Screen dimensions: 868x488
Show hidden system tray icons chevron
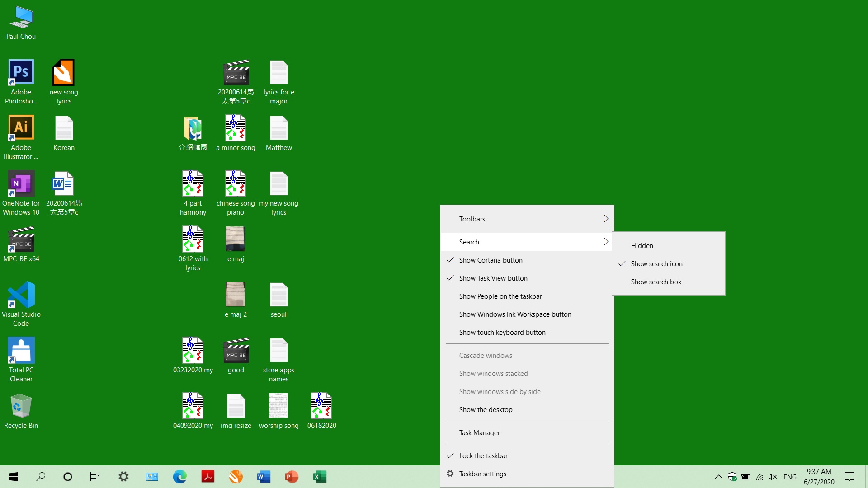(x=718, y=476)
